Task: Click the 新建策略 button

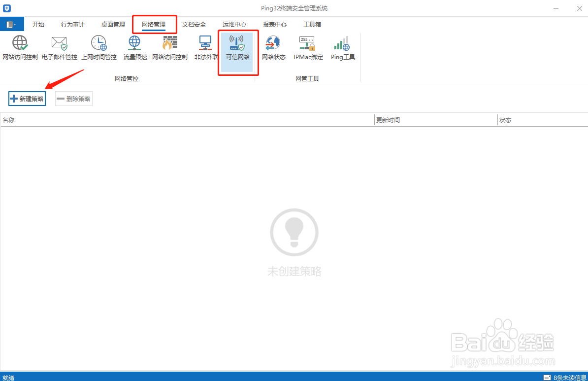Action: click(x=27, y=99)
